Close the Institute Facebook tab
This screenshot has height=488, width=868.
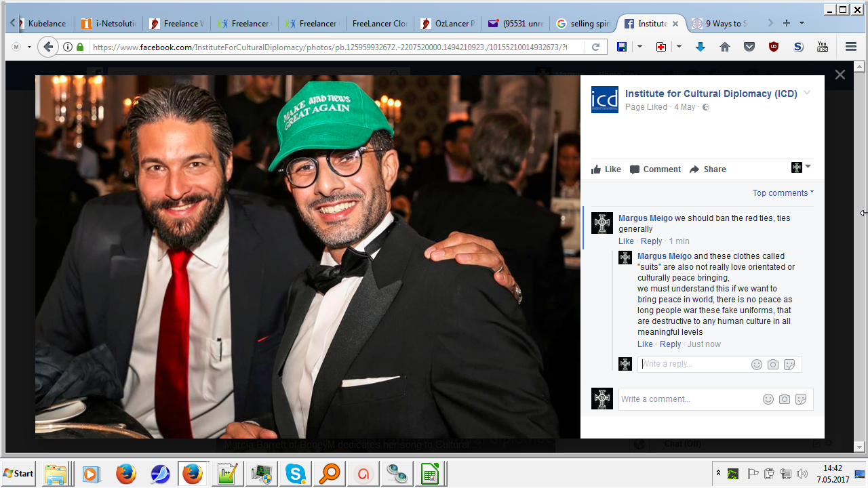coord(675,24)
